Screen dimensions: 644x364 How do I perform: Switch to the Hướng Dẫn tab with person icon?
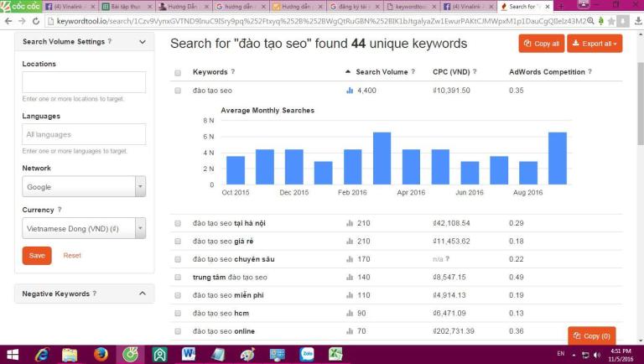[183, 6]
